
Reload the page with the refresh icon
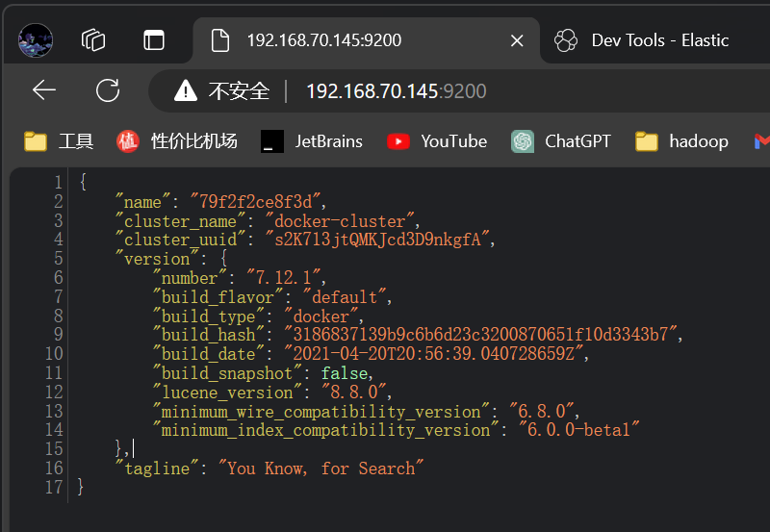[x=108, y=90]
